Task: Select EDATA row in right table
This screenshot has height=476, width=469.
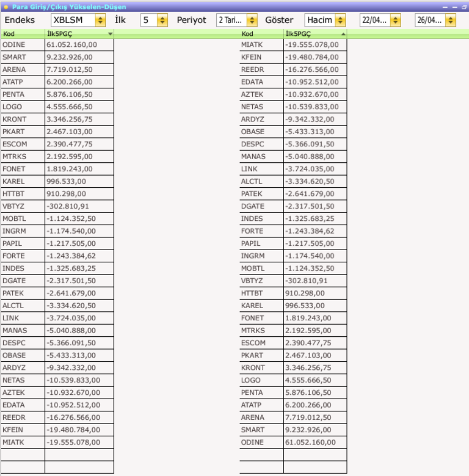Action: click(x=293, y=82)
